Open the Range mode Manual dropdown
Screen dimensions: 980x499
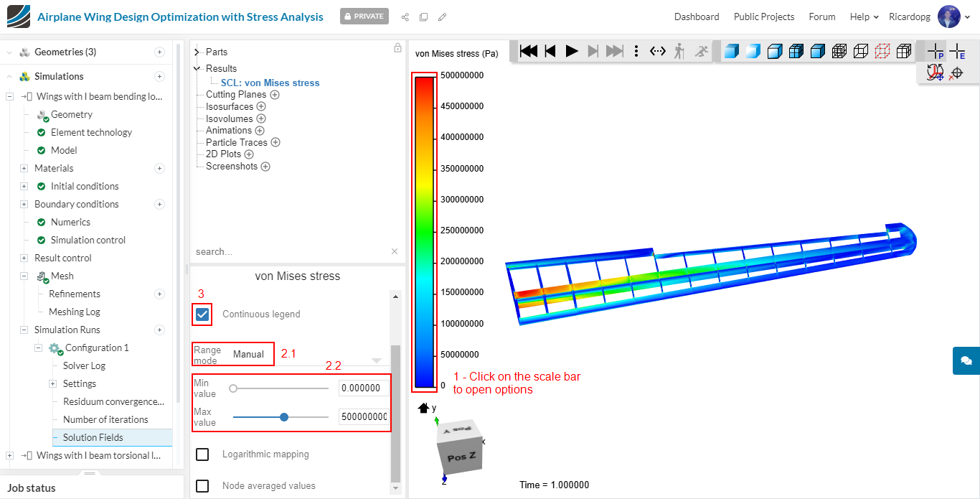coord(307,355)
